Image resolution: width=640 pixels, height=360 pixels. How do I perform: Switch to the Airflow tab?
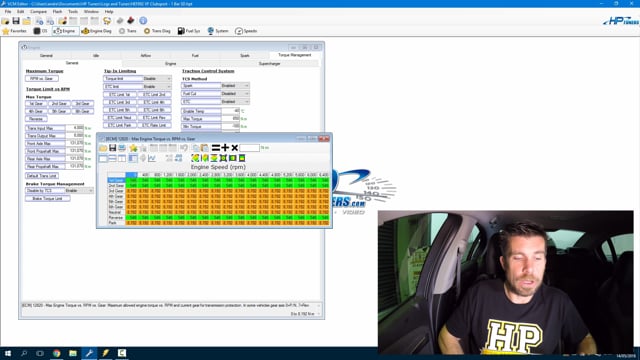tap(146, 56)
